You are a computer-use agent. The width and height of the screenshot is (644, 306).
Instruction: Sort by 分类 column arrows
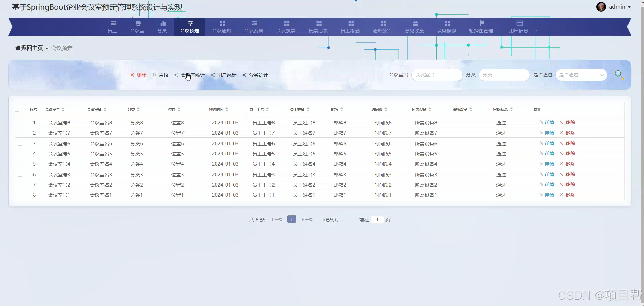tap(138, 109)
